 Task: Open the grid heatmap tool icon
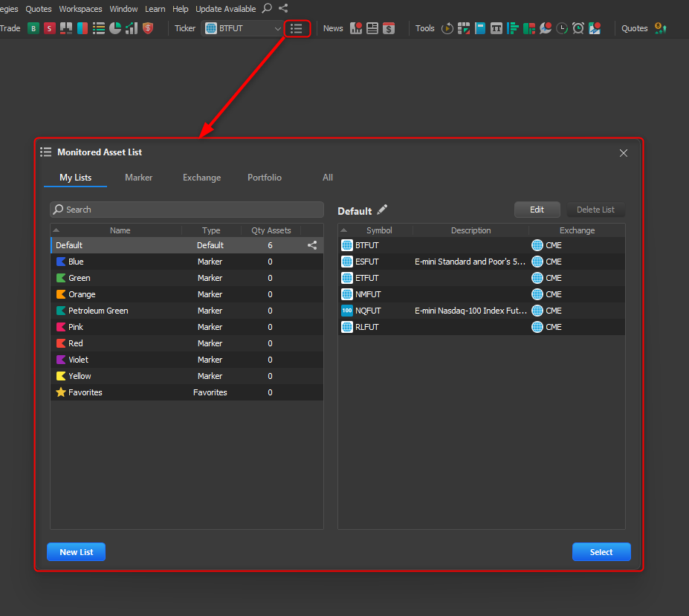pyautogui.click(x=464, y=28)
